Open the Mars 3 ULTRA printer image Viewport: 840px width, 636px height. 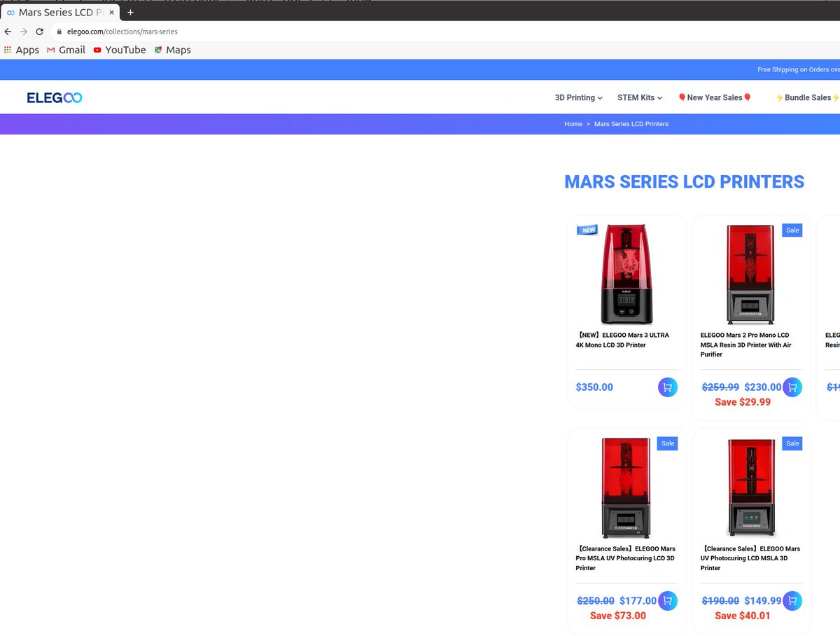click(x=626, y=274)
